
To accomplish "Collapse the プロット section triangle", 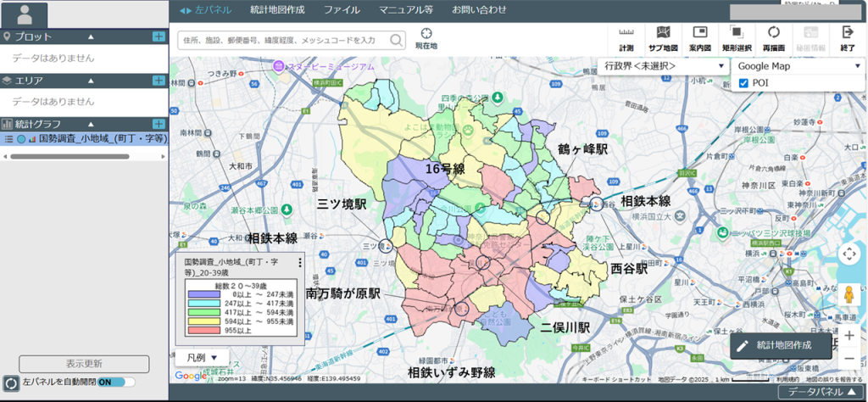I will coord(91,36).
